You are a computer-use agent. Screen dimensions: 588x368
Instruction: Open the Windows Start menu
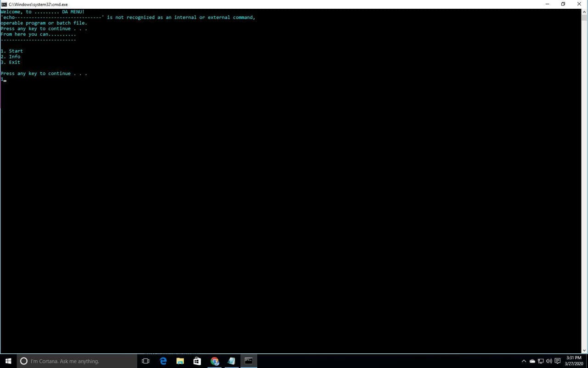coord(8,361)
